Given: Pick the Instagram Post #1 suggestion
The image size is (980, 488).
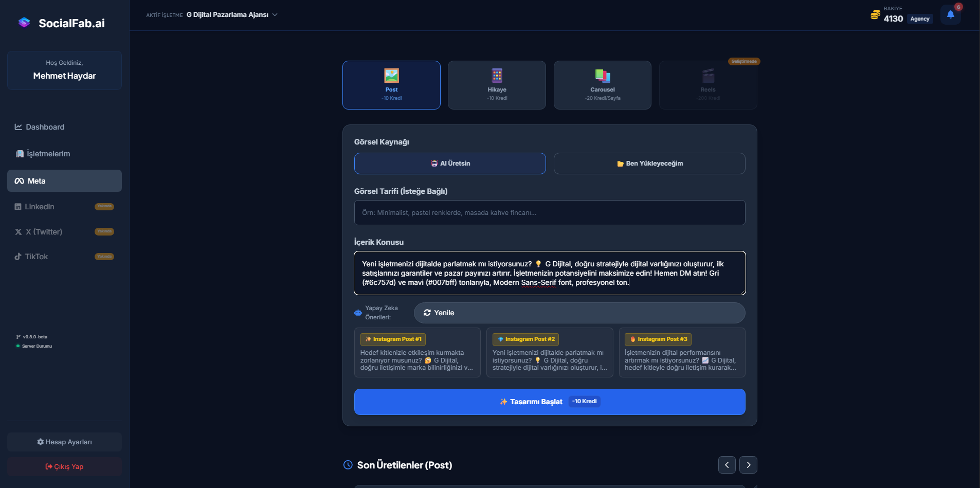Looking at the screenshot, I should 417,353.
